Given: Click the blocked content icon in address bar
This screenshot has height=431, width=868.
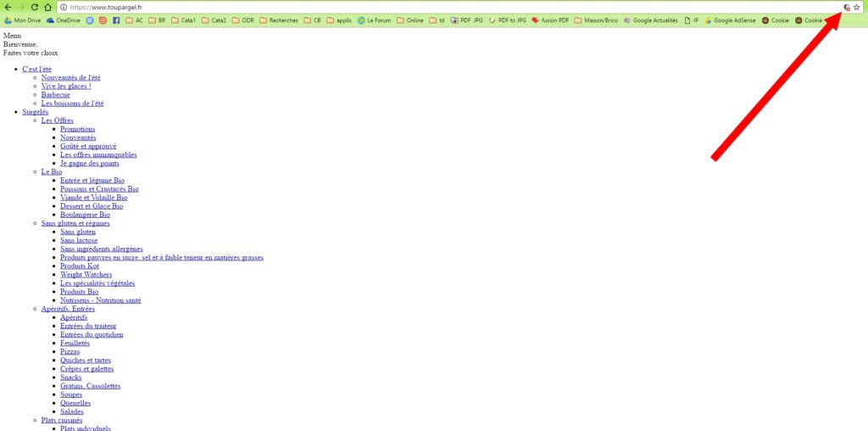Looking at the screenshot, I should click(846, 7).
